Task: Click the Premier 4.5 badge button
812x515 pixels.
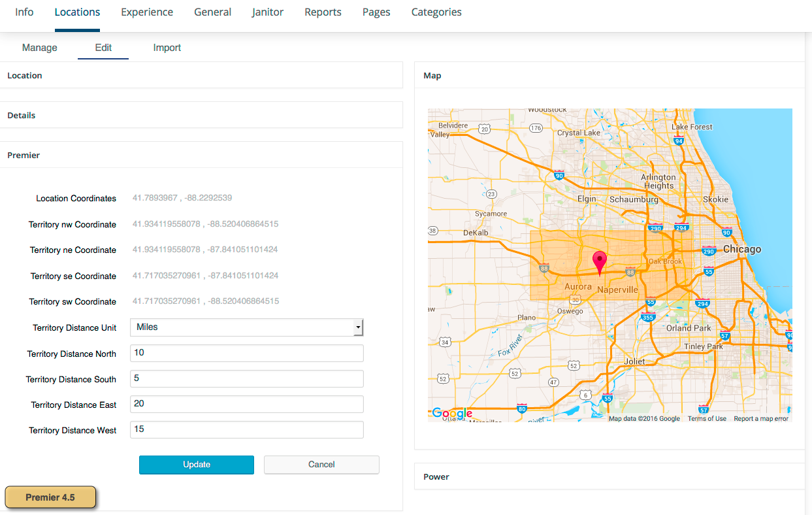Action: (x=50, y=497)
